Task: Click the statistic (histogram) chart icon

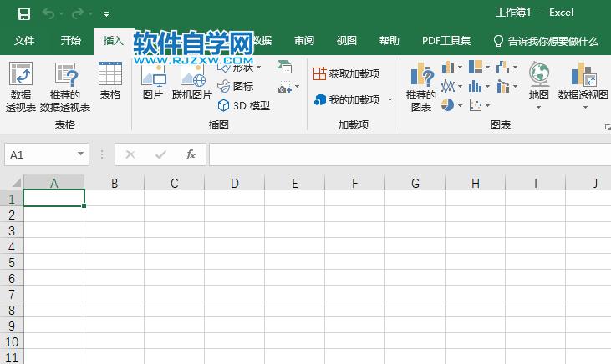Action: (475, 86)
